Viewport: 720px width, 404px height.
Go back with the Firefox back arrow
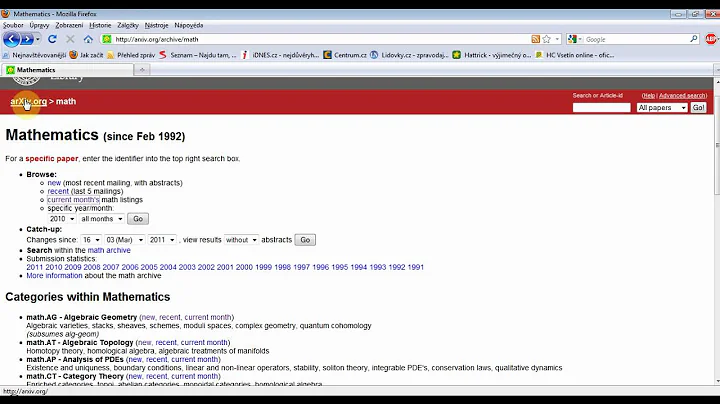(11, 39)
